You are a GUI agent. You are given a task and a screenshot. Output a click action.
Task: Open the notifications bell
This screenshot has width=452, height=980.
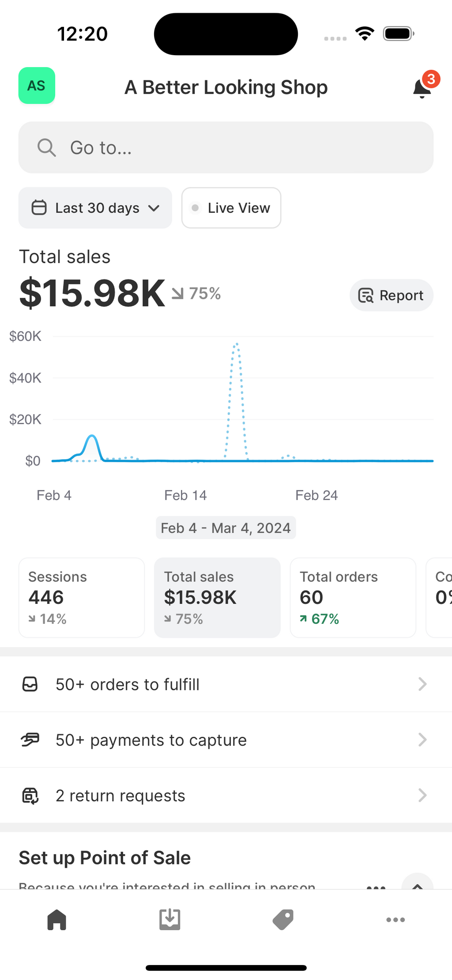[x=422, y=88]
